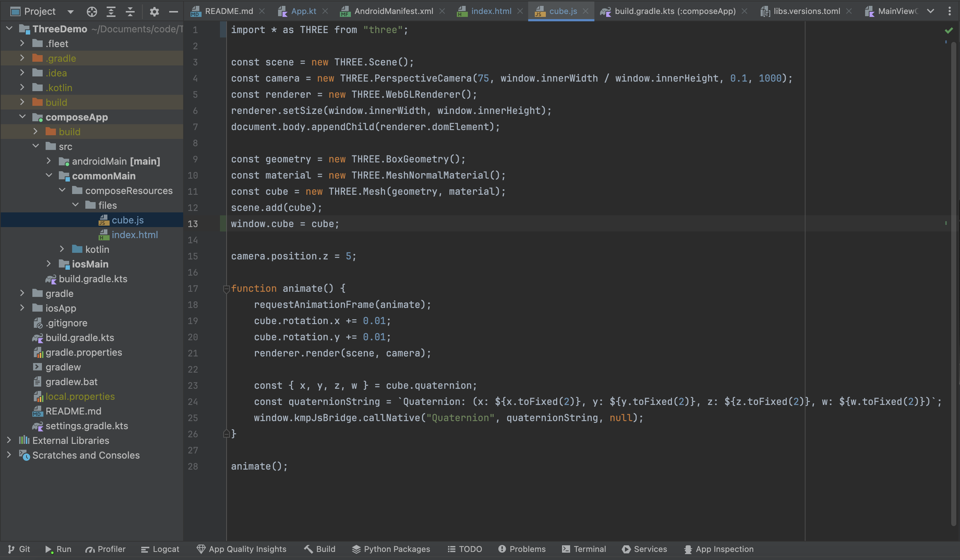Click the green inspection checkmark in editor
The width and height of the screenshot is (960, 560).
949,30
